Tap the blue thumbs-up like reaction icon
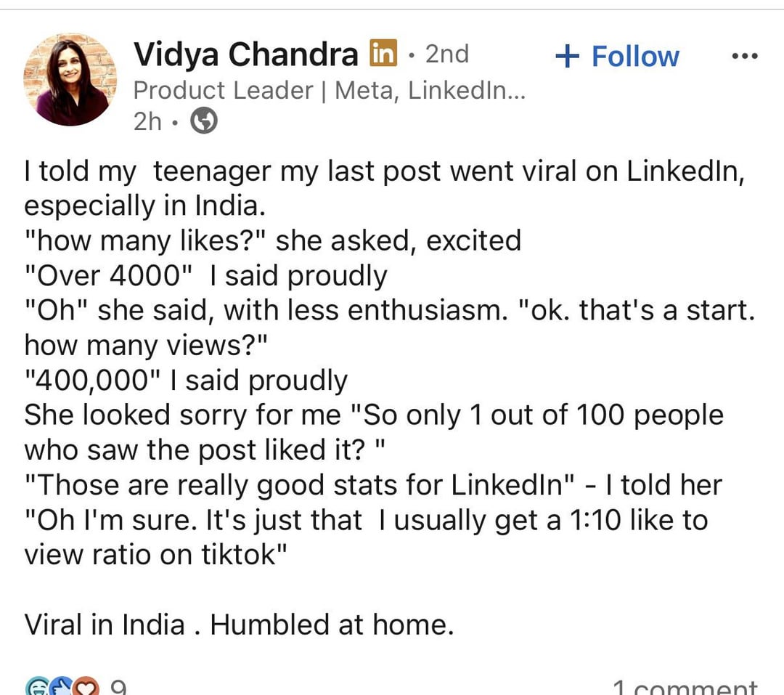 (x=62, y=687)
